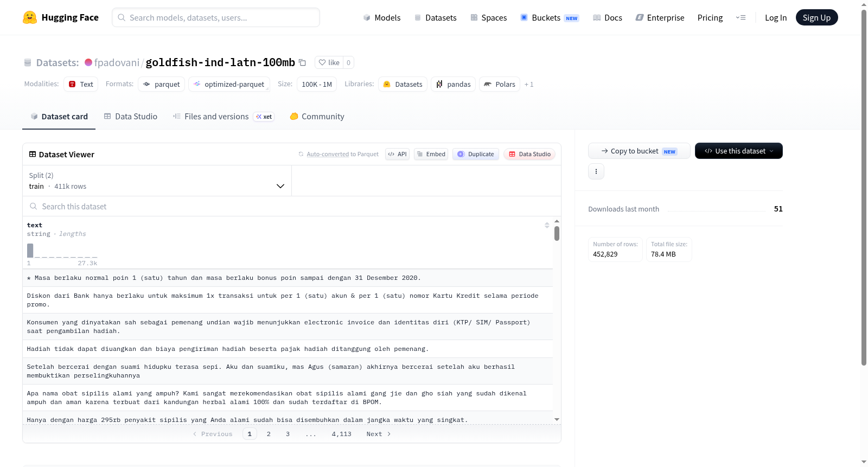This screenshot has width=868, height=467.
Task: Click the pandas library tag
Action: 454,84
